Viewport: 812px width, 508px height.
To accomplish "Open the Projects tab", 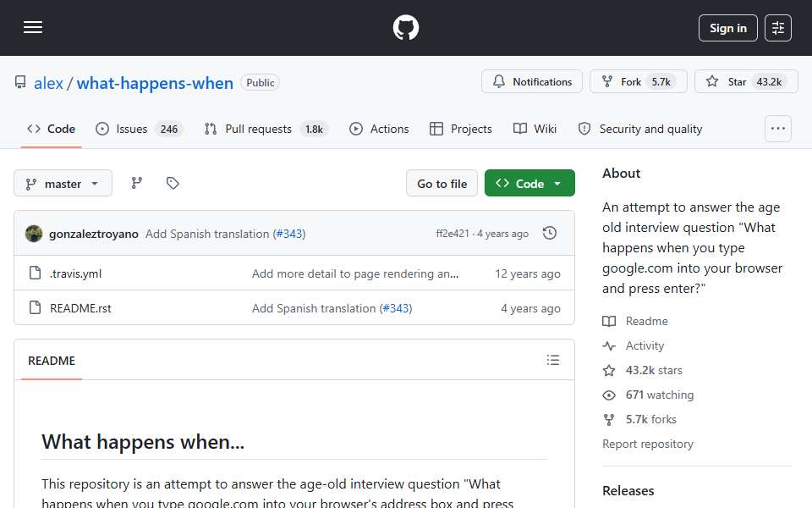I will click(460, 129).
